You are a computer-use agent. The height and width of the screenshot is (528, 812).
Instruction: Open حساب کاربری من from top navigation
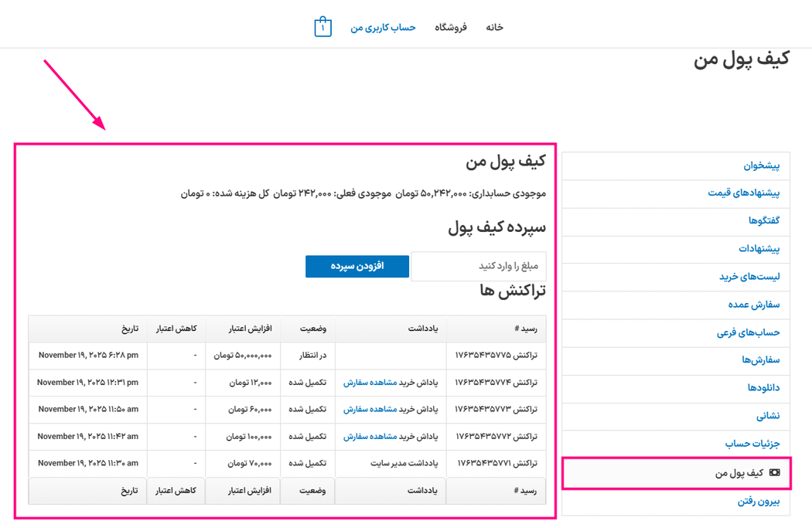[383, 26]
